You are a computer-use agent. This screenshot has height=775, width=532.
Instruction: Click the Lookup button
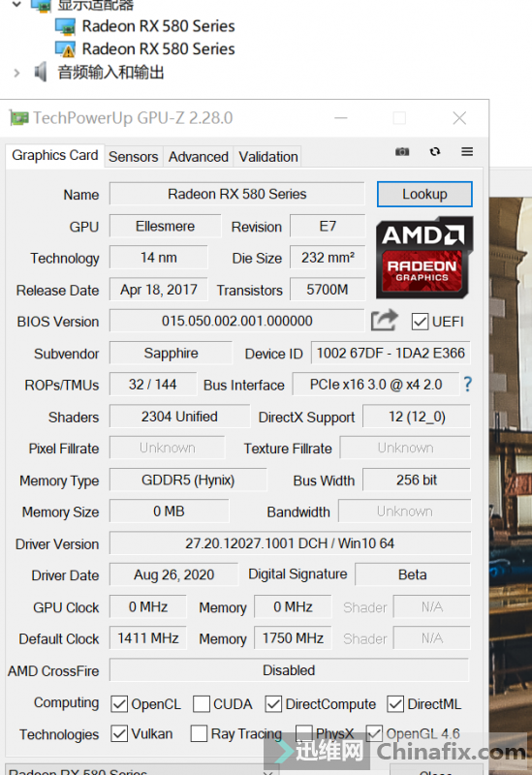pyautogui.click(x=424, y=194)
